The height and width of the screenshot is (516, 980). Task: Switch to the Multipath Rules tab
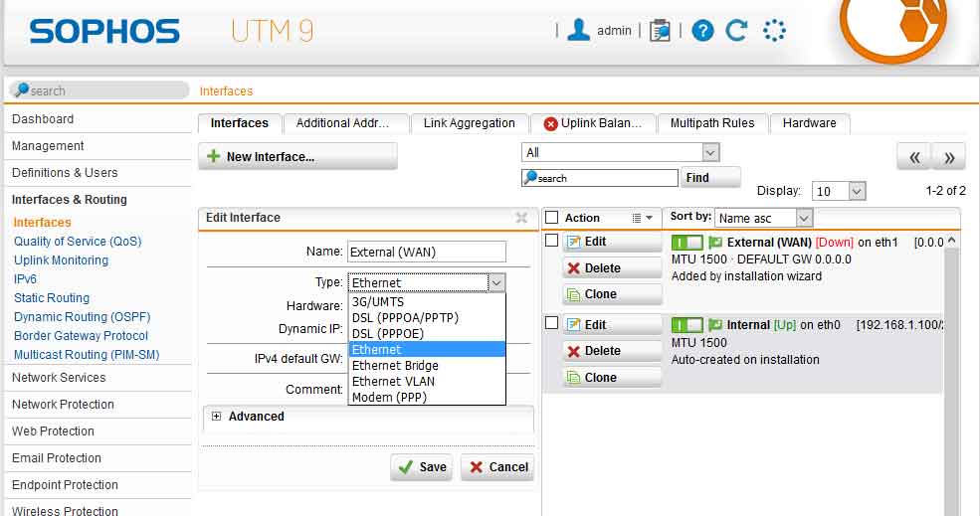click(x=712, y=123)
